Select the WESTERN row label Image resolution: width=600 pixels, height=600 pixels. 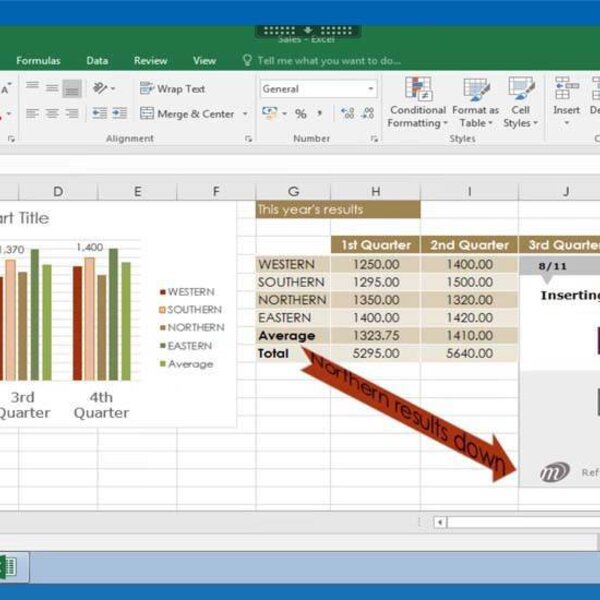(x=293, y=264)
